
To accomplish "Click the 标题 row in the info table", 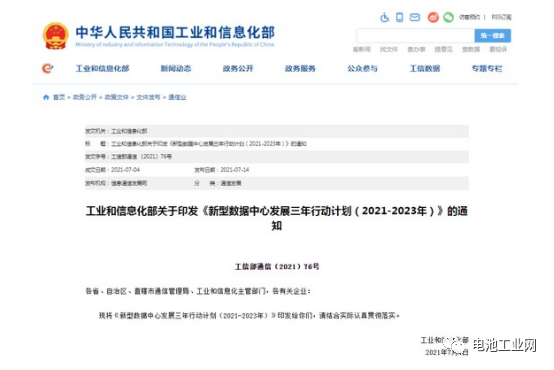I will [x=277, y=144].
